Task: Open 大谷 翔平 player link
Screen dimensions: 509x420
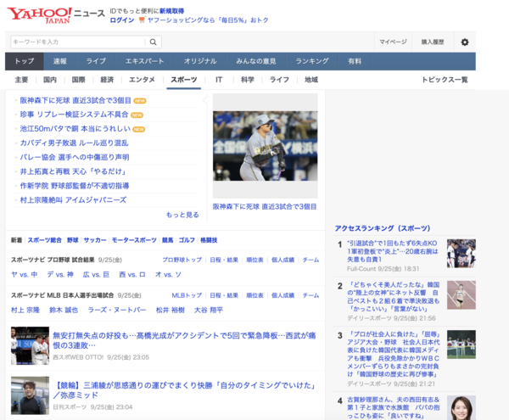Action: (209, 311)
